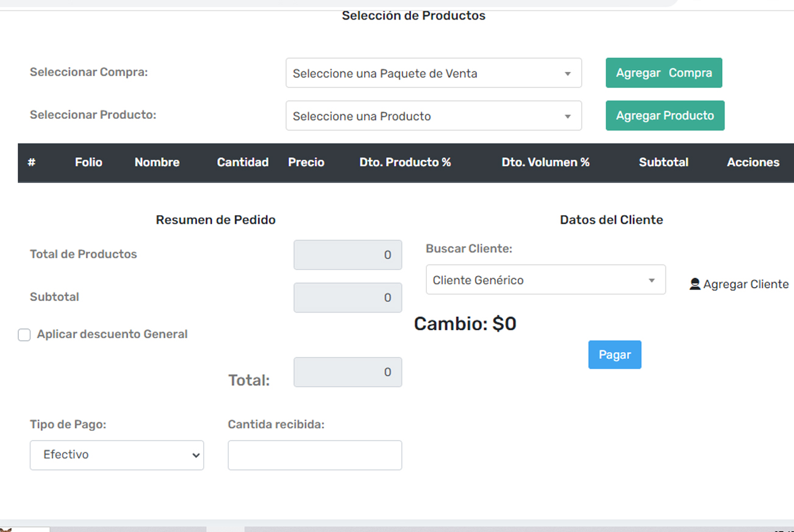Viewport: 794px width, 532px height.
Task: Open the Tipo de Pago Efectivo selector
Action: pos(116,455)
